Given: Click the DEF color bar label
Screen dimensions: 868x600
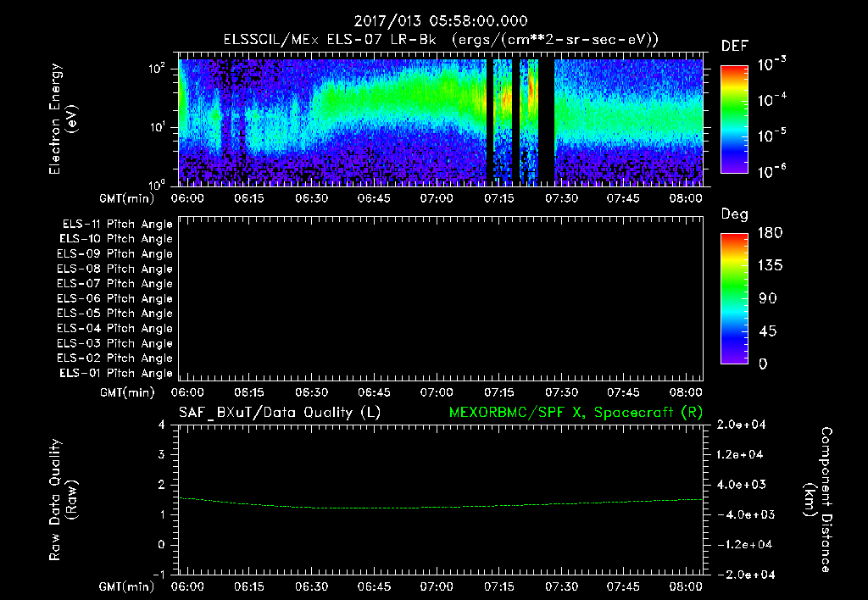Looking at the screenshot, I should [x=735, y=46].
